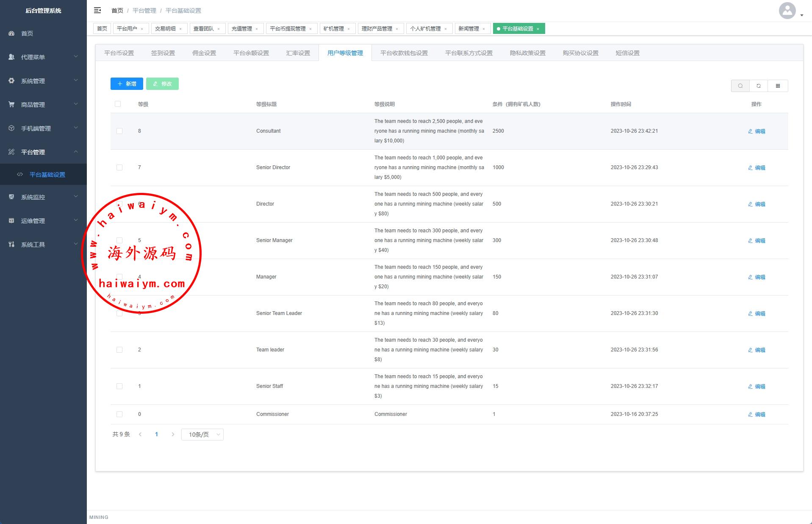Open the 短信设置 tab
This screenshot has height=524, width=812.
point(627,53)
